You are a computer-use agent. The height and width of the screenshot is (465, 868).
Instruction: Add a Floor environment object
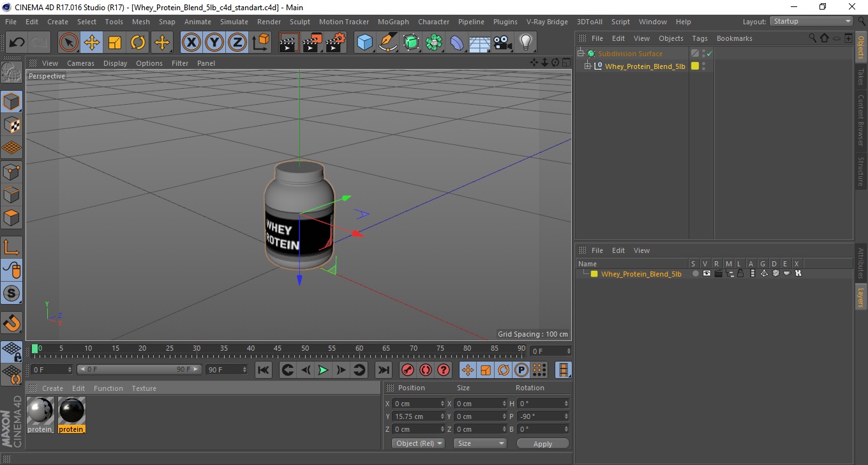[479, 43]
